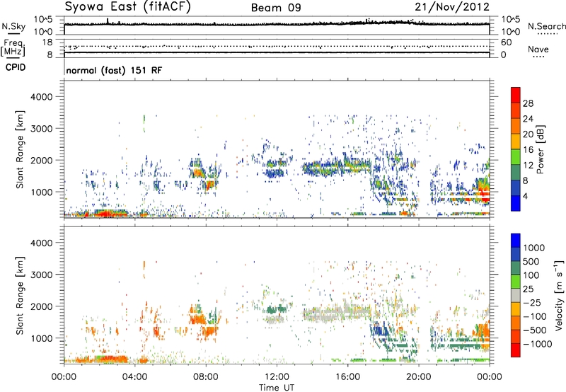Click the 'Time UT' axis label
Viewport: 566px width, 392px height.
pos(277,388)
